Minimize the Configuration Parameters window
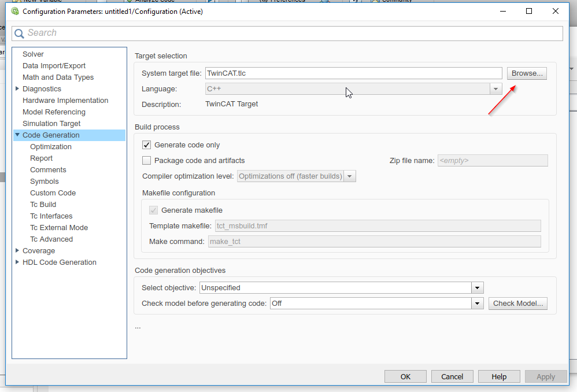Viewport: 577px width, 392px height. (503, 11)
